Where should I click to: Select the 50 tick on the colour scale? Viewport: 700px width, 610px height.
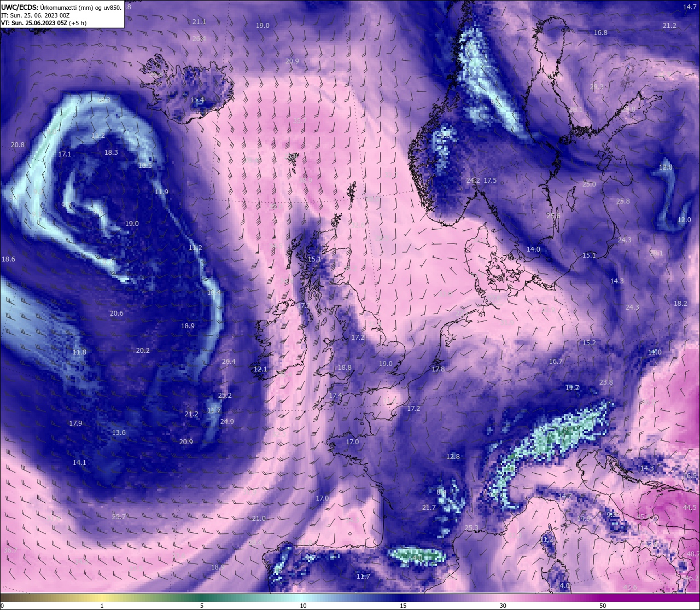pos(602,606)
